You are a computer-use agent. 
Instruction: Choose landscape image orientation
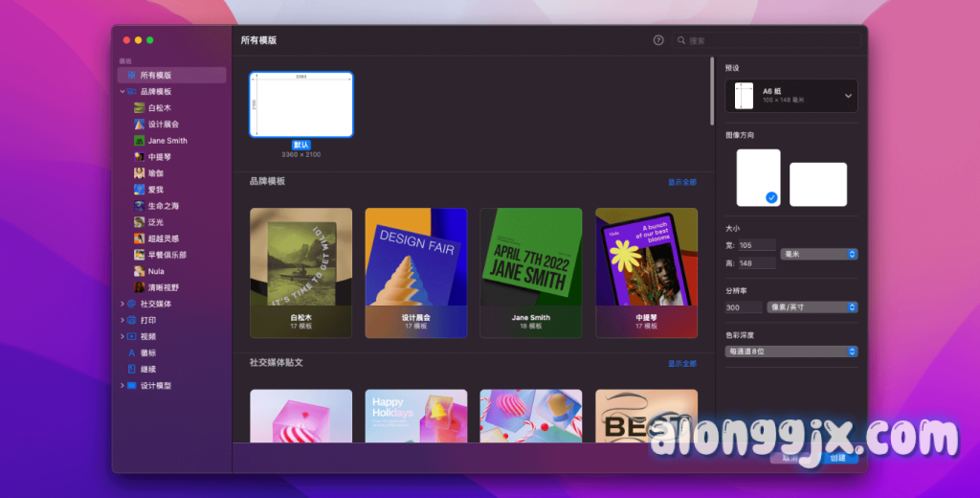pos(817,184)
